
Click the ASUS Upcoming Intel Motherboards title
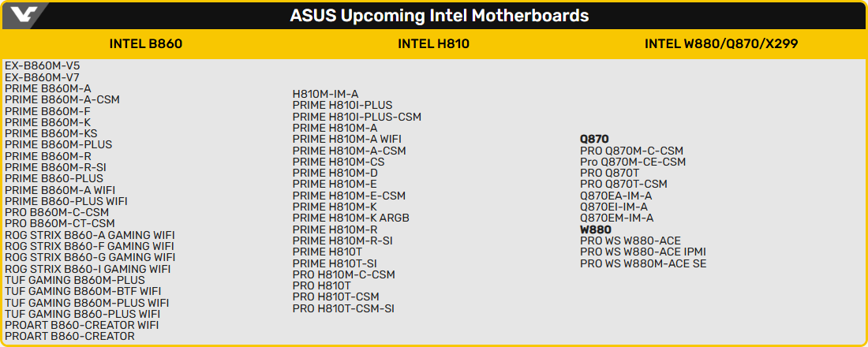(x=439, y=16)
